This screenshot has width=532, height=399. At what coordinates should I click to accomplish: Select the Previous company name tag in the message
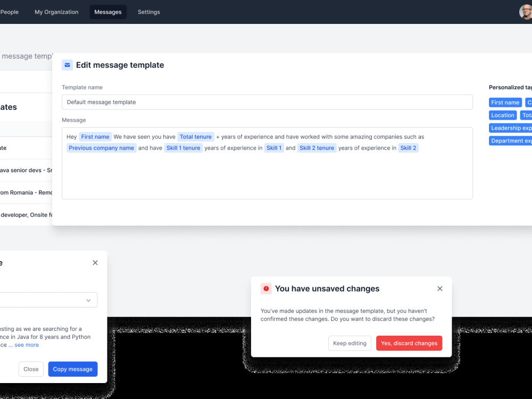pyautogui.click(x=102, y=148)
